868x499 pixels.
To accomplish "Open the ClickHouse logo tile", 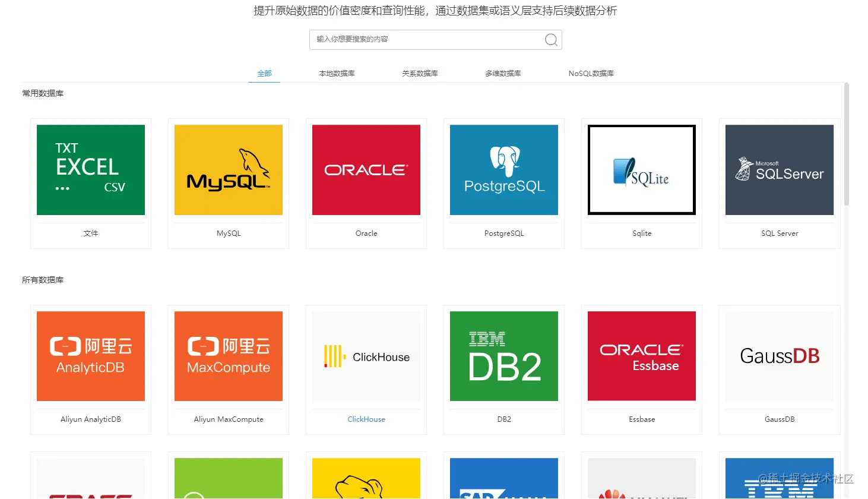I will click(366, 356).
